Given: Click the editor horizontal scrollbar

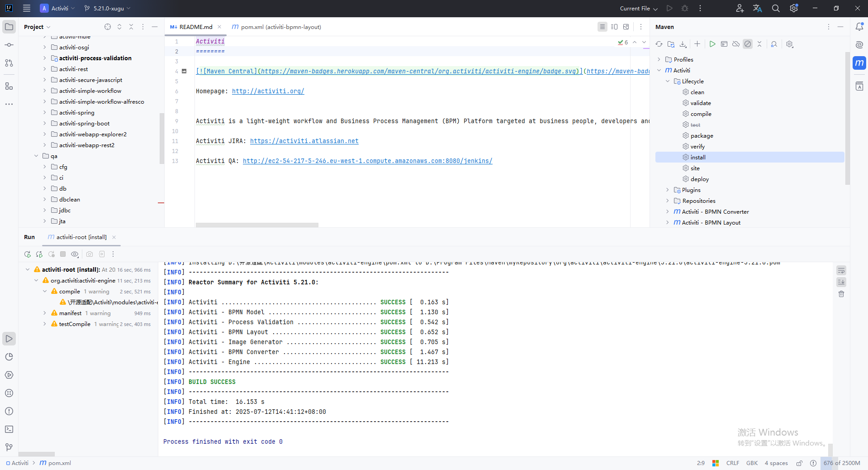Looking at the screenshot, I should tap(257, 225).
